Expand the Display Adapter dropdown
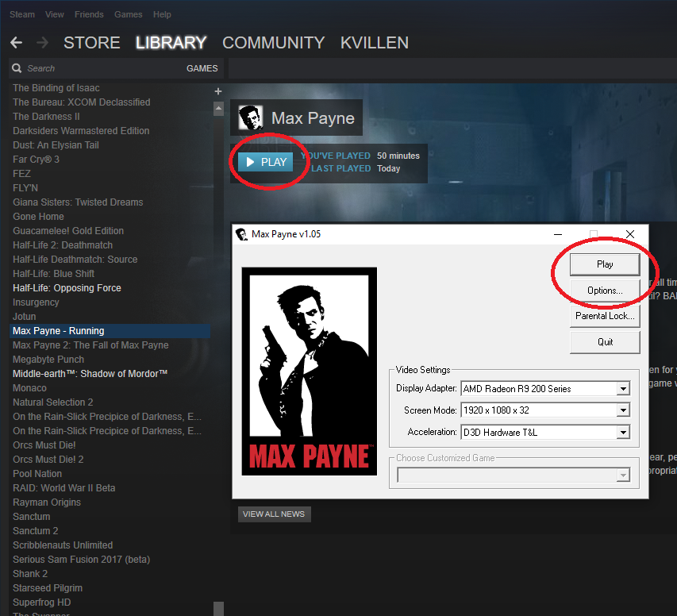This screenshot has height=616, width=677. (x=622, y=389)
